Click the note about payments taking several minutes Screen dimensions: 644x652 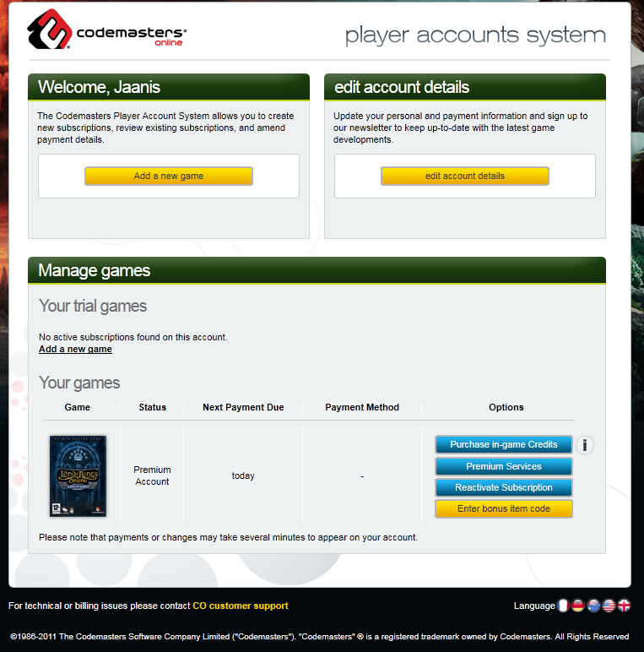228,537
